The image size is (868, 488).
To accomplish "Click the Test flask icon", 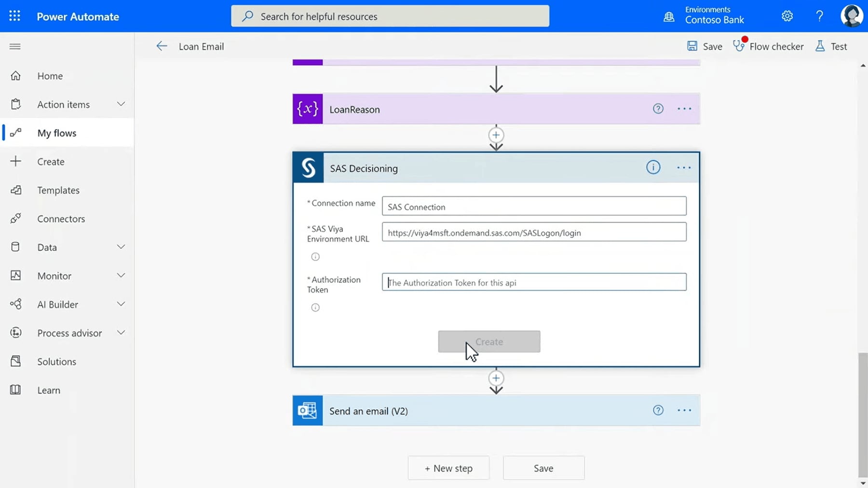I will click(x=820, y=46).
